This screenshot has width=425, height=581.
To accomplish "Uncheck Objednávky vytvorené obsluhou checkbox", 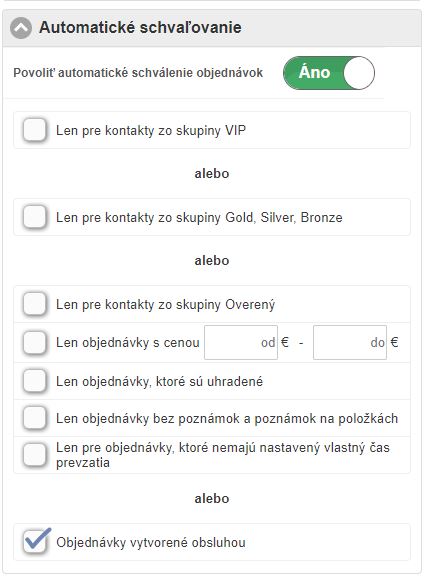I will [x=36, y=541].
